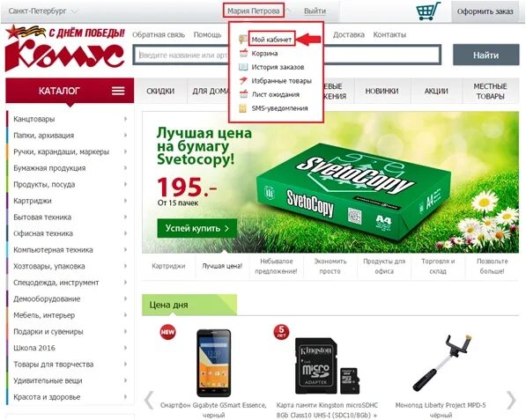Image resolution: width=526 pixels, height=420 pixels.
Task: Click the Избранные товары flag icon
Action: pyautogui.click(x=243, y=80)
